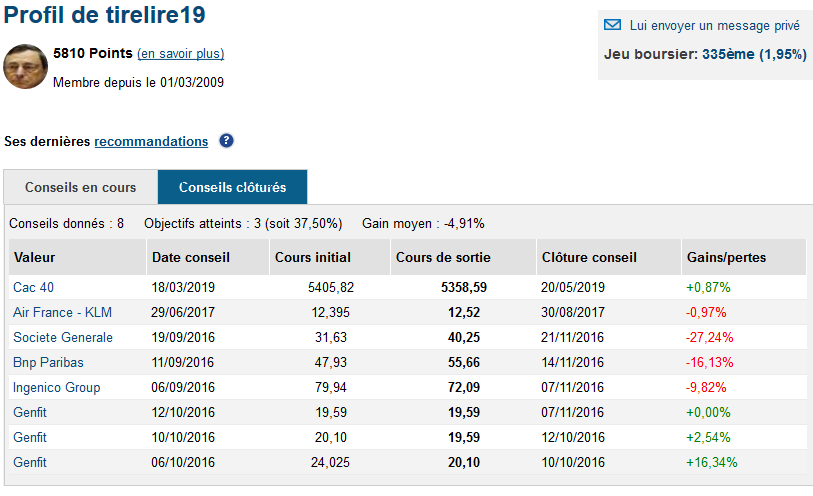Screen dimensions: 813x496
Task: Click the 40,25 exit price
Action: coord(464,337)
